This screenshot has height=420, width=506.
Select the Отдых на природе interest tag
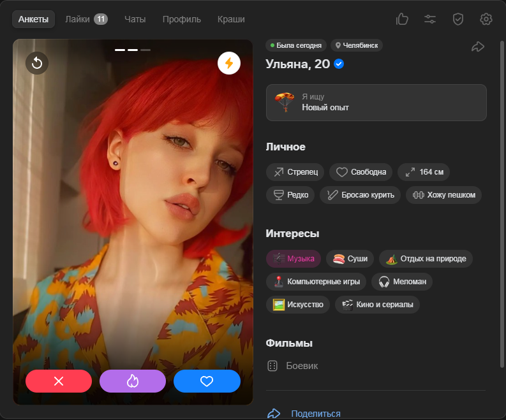[x=426, y=259]
